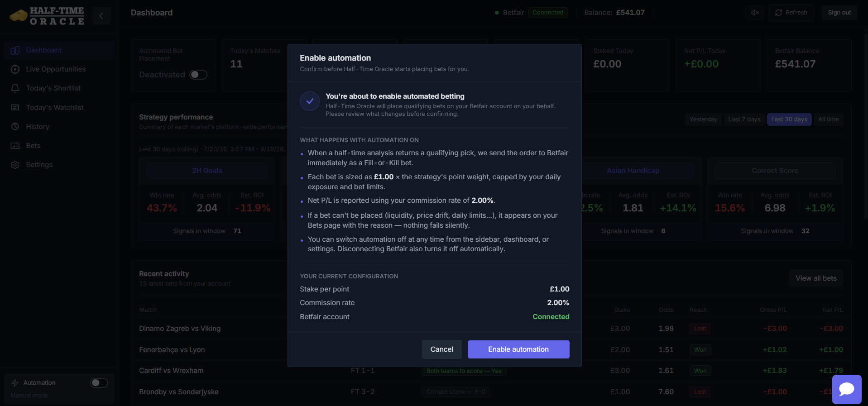Click the View all bets button
Image resolution: width=868 pixels, height=406 pixels.
pos(816,278)
